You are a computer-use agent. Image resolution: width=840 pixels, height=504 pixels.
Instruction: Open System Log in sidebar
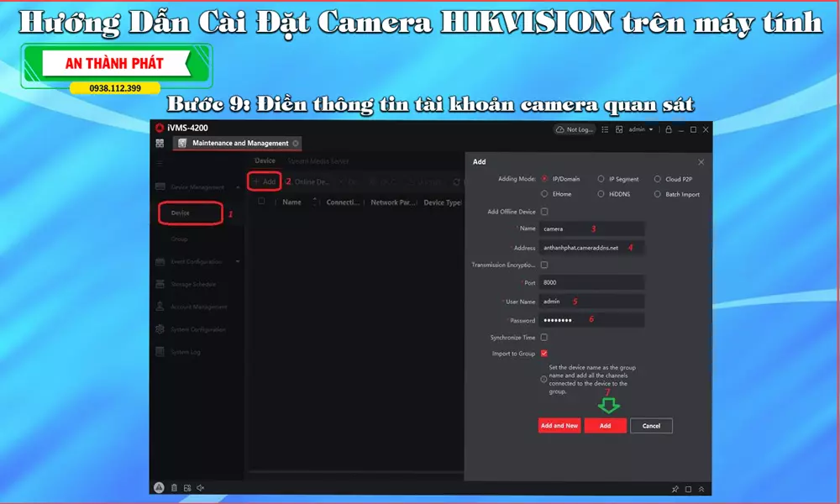click(186, 352)
